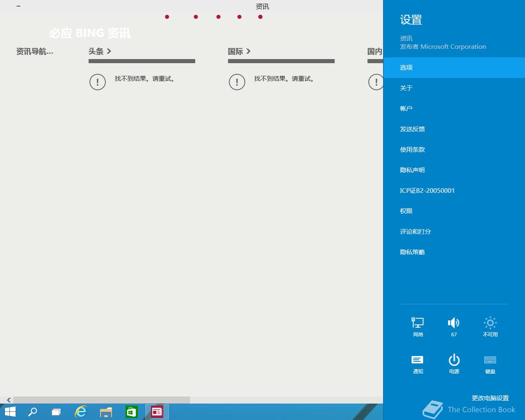This screenshot has width=525, height=420.
Task: Open 帐户 settings entry
Action: click(x=454, y=109)
